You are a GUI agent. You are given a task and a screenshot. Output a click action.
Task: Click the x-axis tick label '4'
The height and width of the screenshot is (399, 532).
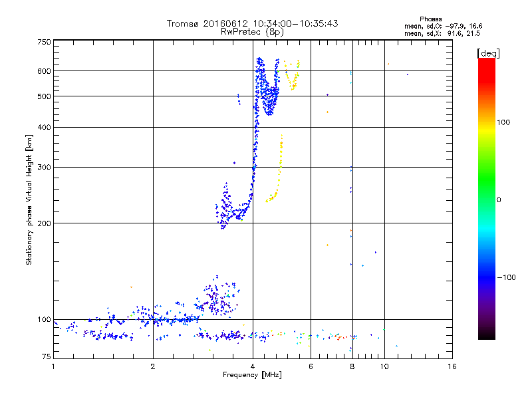pos(253,366)
